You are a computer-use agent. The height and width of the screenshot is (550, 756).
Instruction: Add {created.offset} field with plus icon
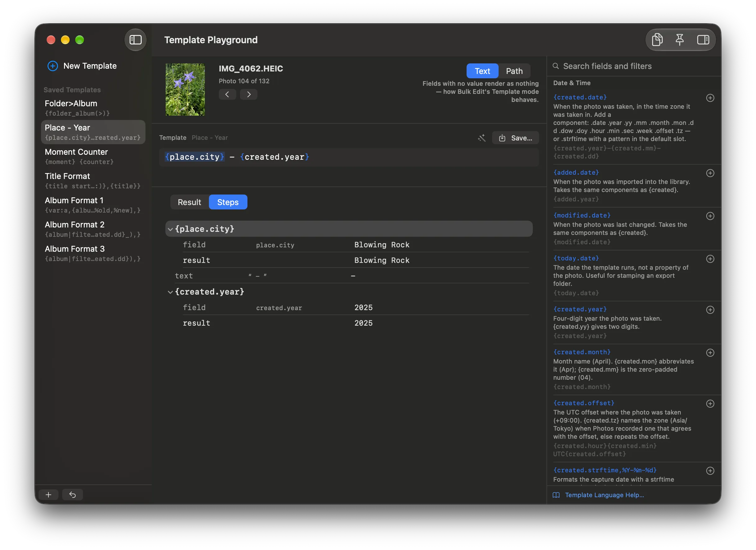click(x=710, y=404)
